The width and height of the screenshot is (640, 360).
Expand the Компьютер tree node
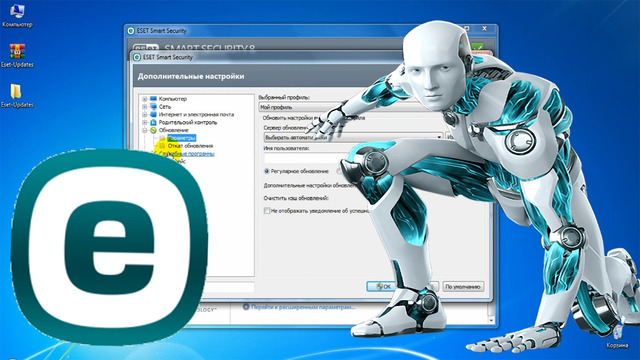pyautogui.click(x=144, y=99)
